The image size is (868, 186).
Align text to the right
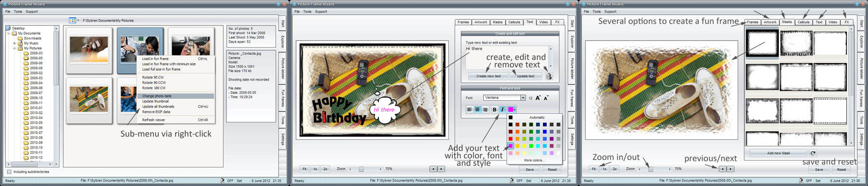pos(485,109)
